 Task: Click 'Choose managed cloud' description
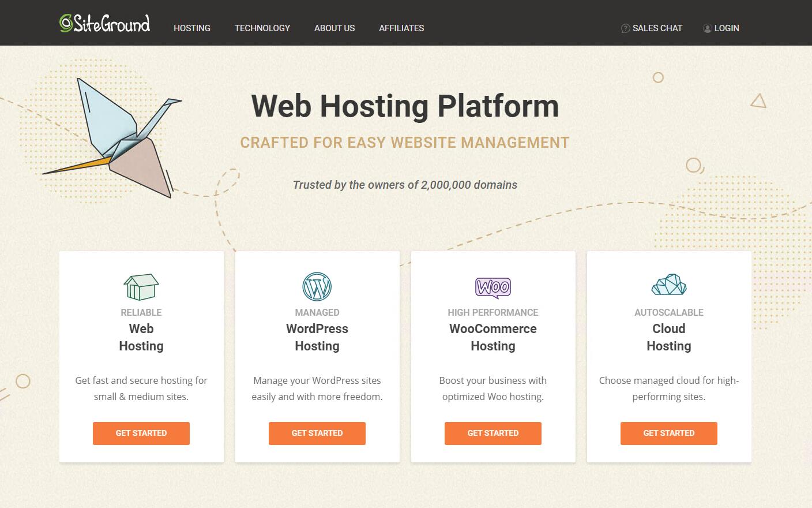point(669,389)
